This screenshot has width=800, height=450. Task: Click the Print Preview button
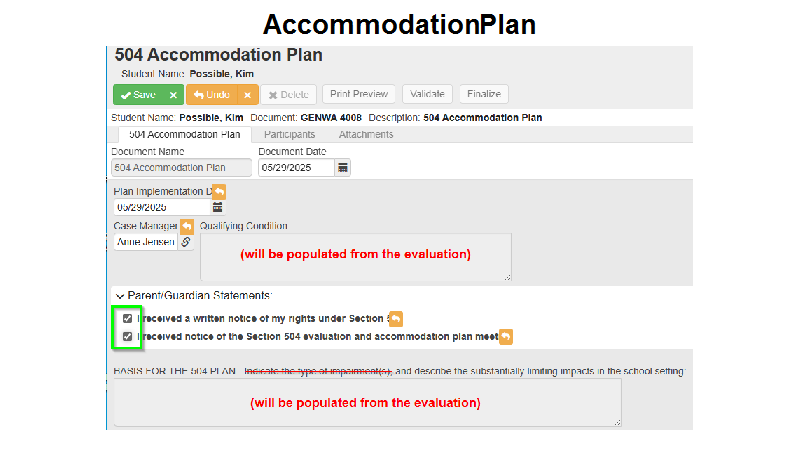click(x=359, y=94)
